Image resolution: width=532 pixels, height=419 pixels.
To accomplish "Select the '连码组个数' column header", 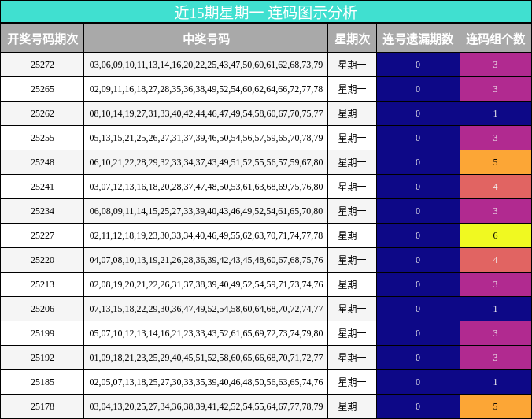I will click(x=496, y=39).
